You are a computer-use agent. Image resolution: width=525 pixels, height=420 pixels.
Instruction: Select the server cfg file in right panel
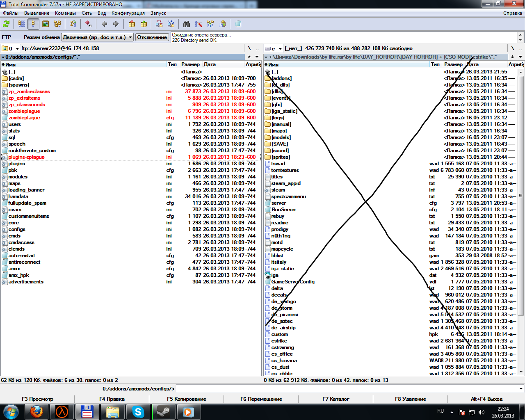(390, 203)
